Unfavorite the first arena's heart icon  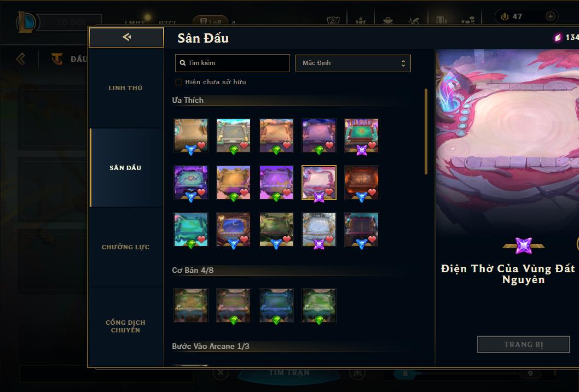point(201,145)
